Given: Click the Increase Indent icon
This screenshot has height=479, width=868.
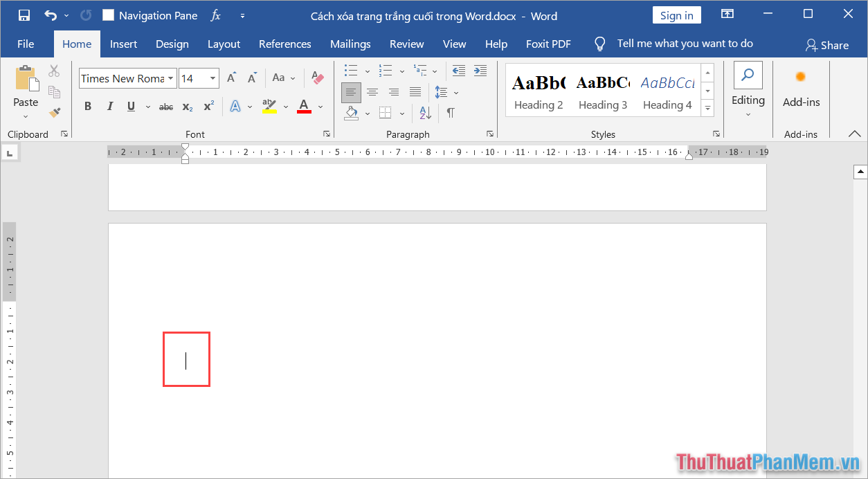Looking at the screenshot, I should (480, 70).
